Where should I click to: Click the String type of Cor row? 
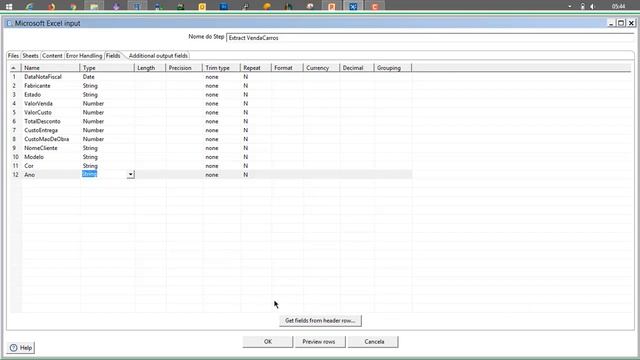[x=90, y=166]
